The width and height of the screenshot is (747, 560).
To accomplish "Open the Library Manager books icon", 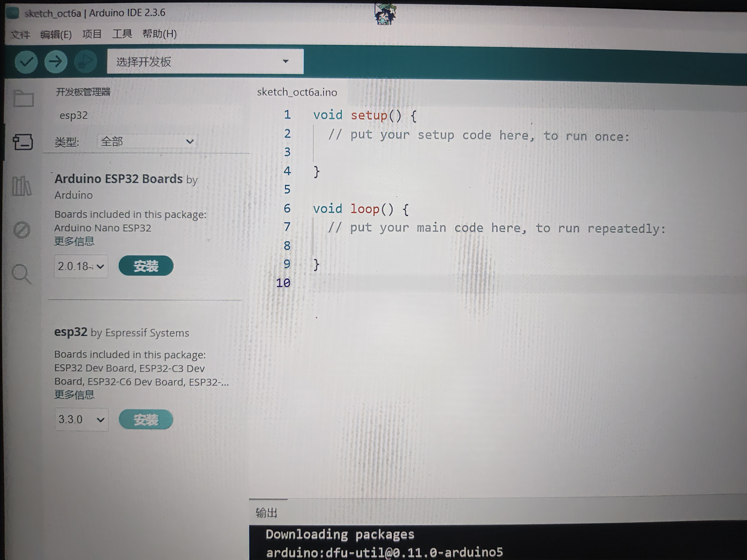I will coord(22,186).
